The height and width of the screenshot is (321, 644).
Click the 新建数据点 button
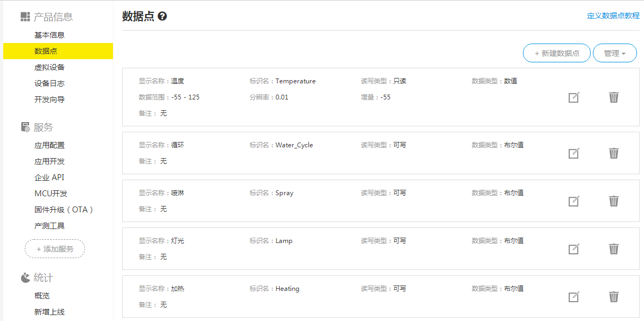556,53
